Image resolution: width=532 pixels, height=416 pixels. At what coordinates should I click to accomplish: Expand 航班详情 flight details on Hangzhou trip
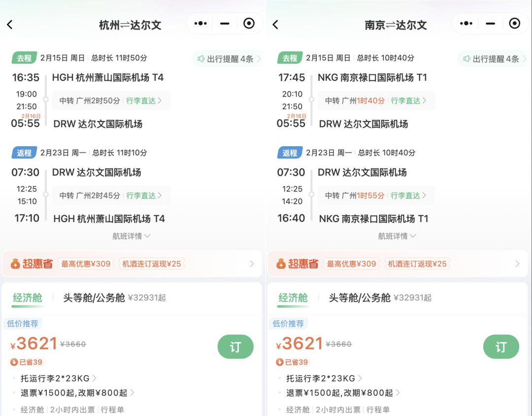tap(131, 235)
